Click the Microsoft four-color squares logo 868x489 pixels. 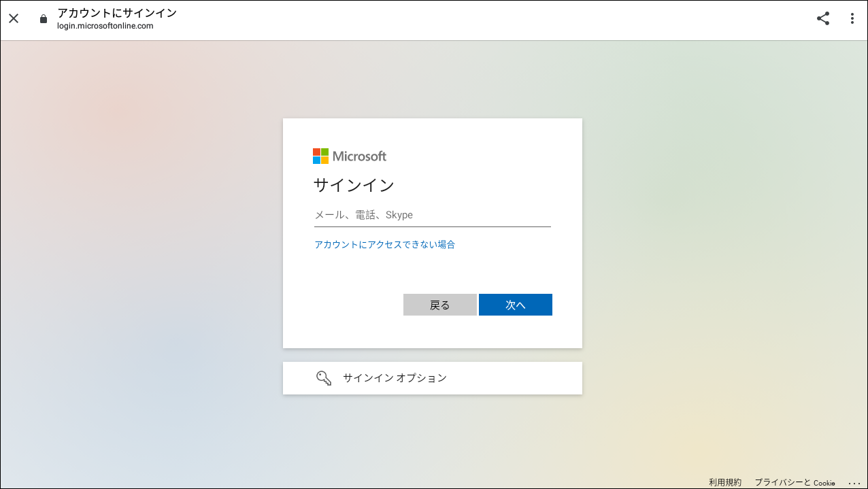(x=320, y=156)
